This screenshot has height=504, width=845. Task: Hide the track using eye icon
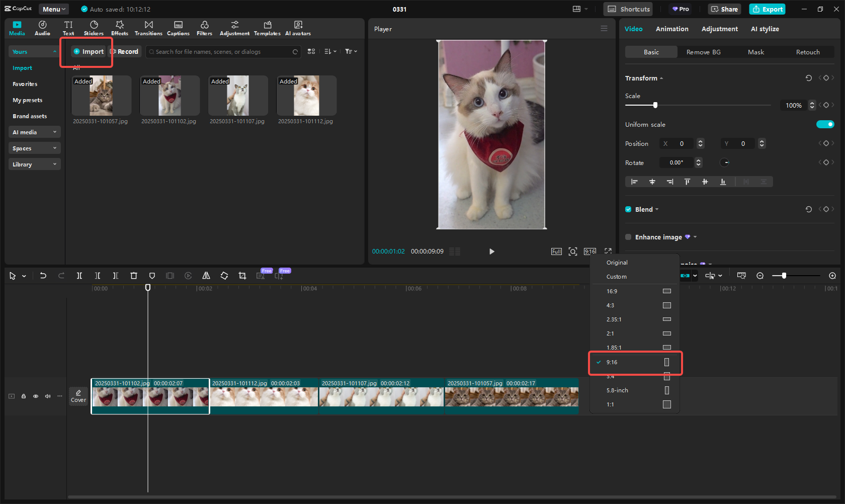point(36,396)
